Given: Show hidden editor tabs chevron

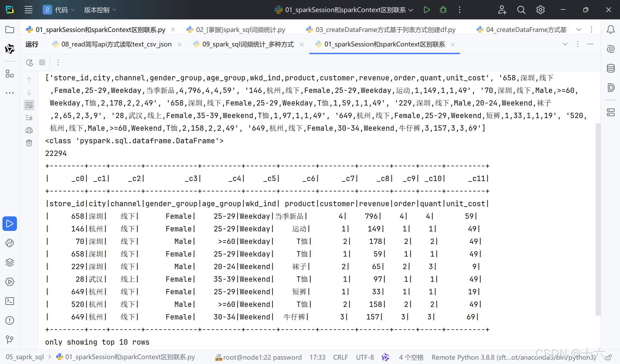Looking at the screenshot, I should 579,30.
